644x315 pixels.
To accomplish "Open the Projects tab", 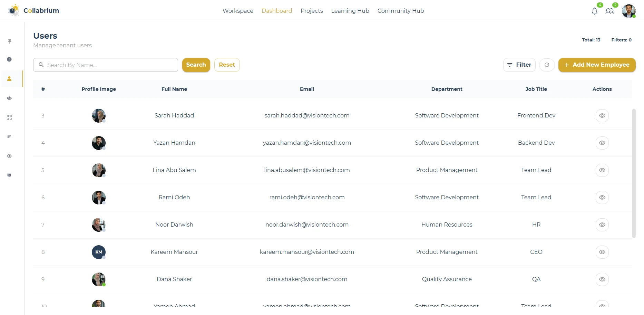I will [x=312, y=11].
